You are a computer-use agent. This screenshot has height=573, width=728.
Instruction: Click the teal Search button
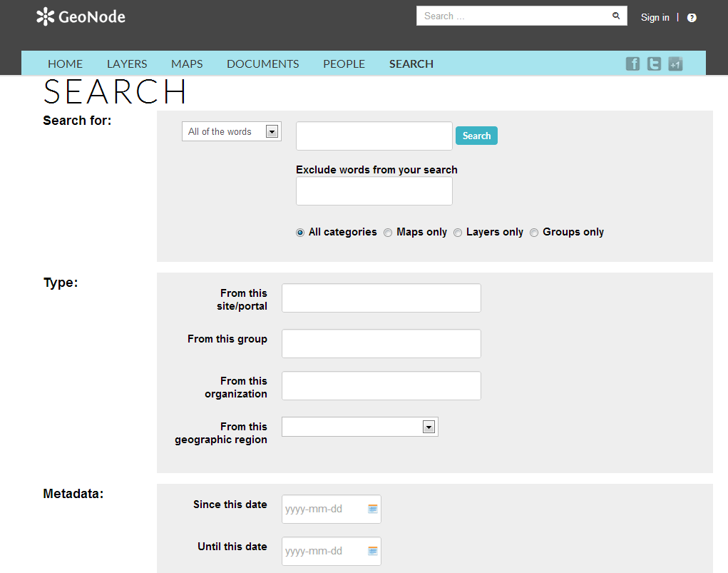476,136
